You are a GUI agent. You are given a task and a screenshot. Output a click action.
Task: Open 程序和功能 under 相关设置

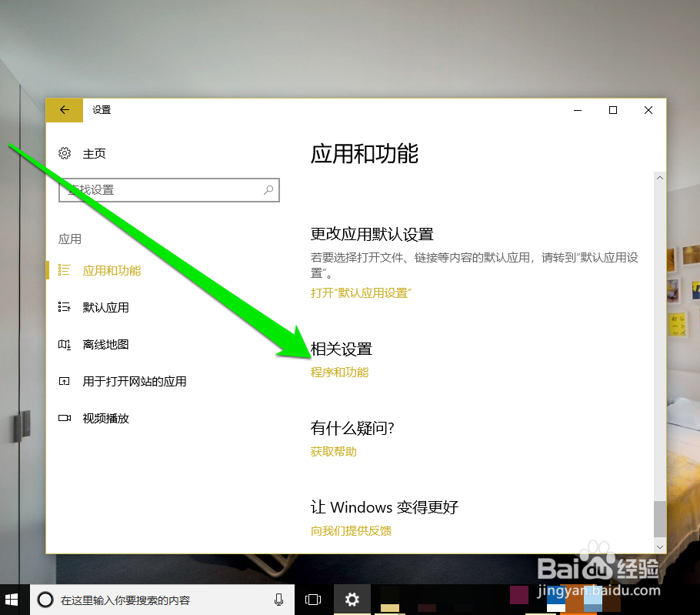point(339,372)
